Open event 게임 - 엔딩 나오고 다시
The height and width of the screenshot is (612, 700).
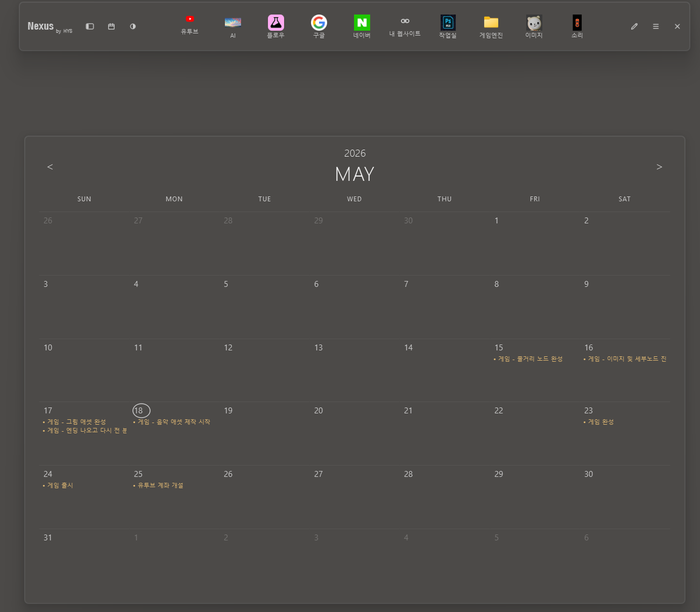coord(84,431)
